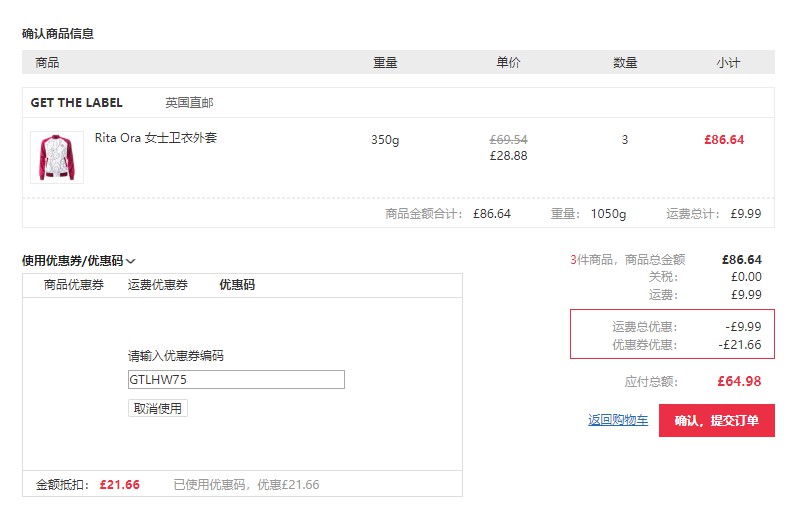Click the 350g weight value
This screenshot has width=789, height=513.
(385, 140)
